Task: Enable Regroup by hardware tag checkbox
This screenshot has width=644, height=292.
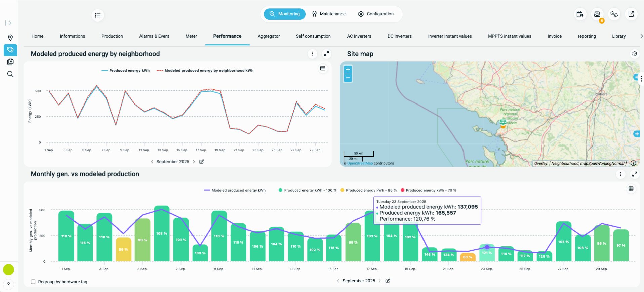Action: pyautogui.click(x=33, y=282)
